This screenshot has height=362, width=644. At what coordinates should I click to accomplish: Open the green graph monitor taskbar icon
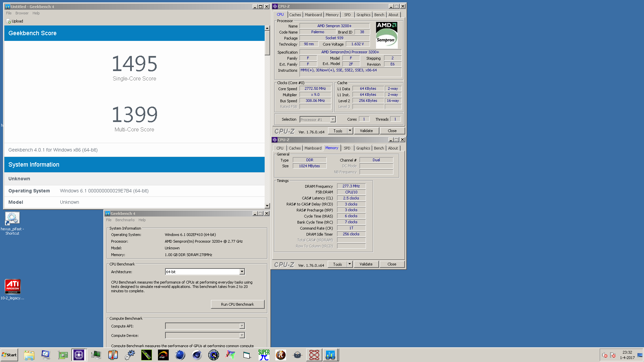tap(96, 355)
